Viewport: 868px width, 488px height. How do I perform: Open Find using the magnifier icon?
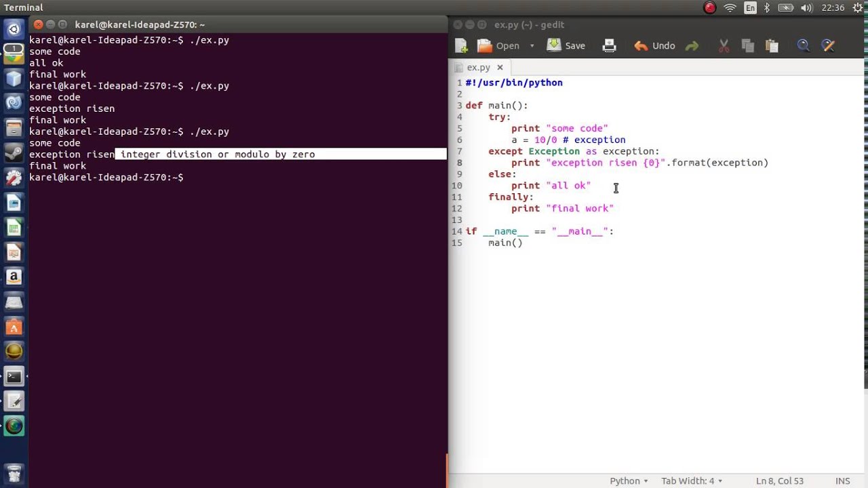coord(804,45)
